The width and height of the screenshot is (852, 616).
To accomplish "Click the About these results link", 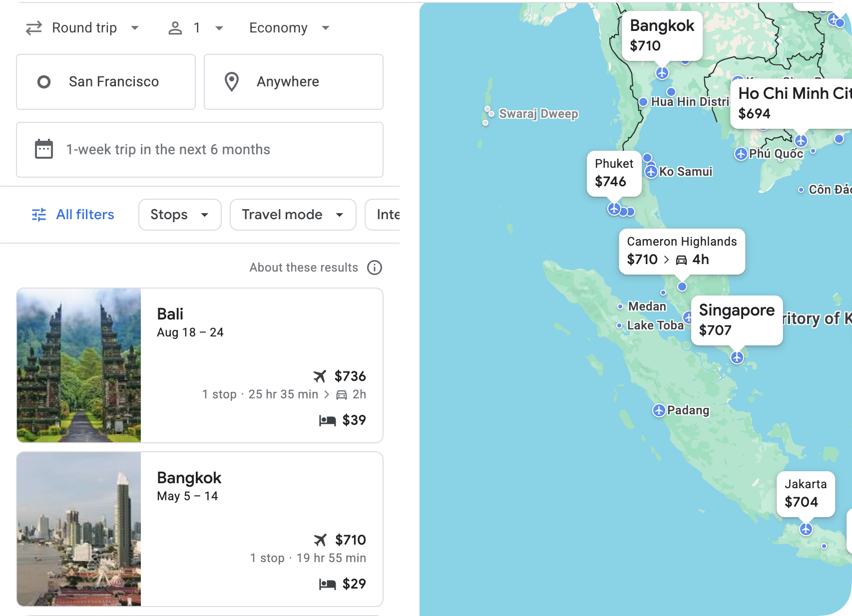I will click(x=304, y=268).
